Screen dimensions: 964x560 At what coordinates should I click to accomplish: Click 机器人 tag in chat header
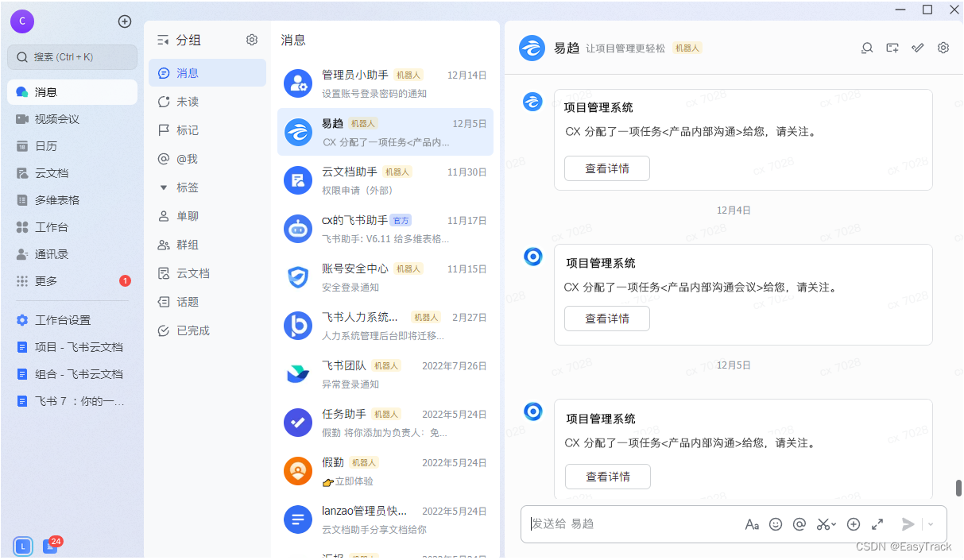[687, 48]
